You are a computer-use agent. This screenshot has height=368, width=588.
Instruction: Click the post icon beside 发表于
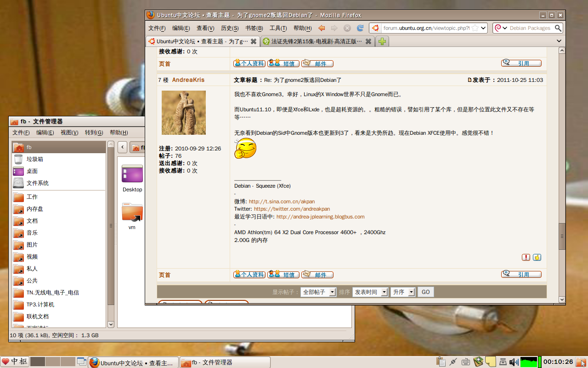469,80
